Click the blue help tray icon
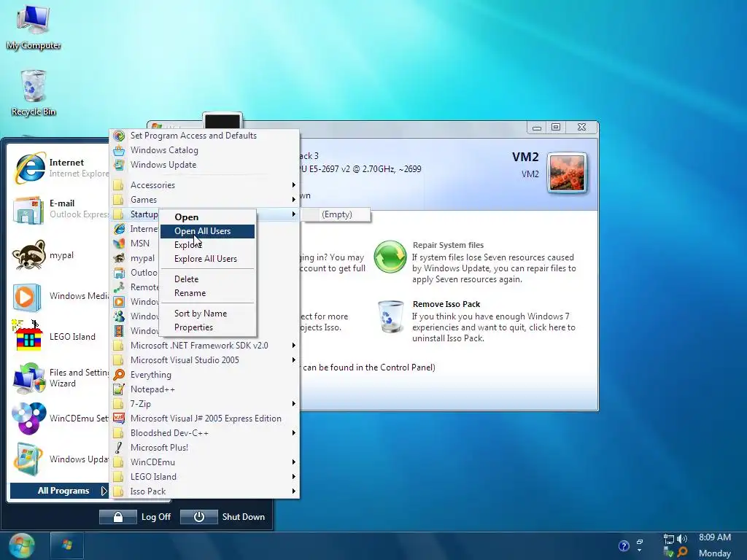747x560 pixels. [x=624, y=545]
